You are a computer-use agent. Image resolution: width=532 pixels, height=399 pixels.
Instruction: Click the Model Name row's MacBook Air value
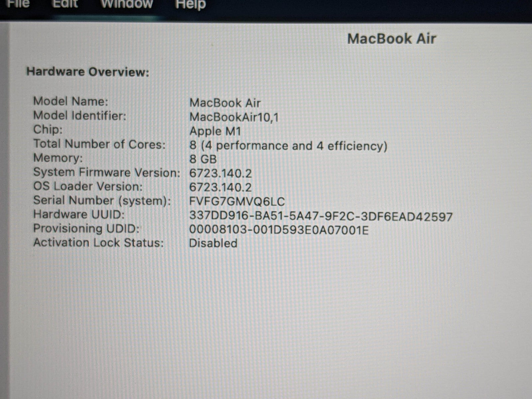[225, 103]
